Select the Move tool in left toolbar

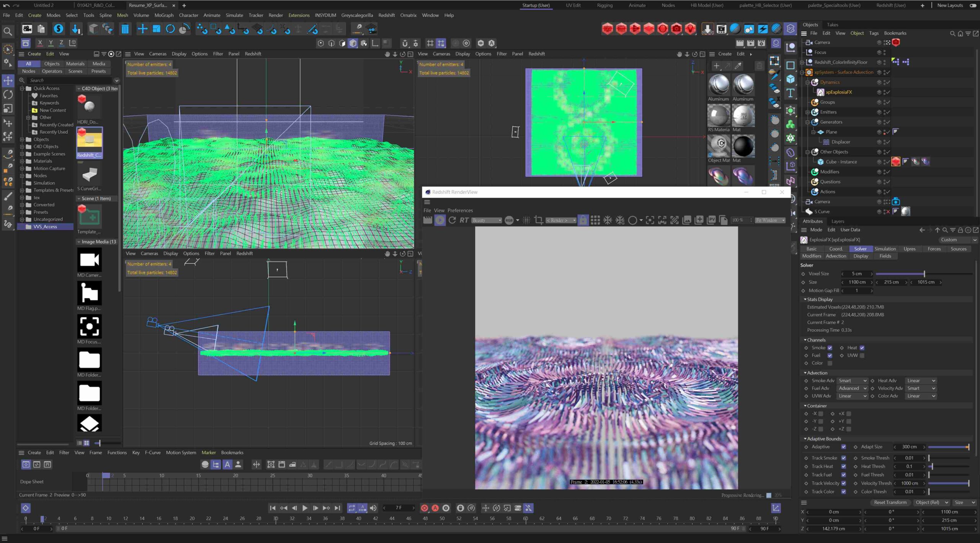(x=8, y=80)
